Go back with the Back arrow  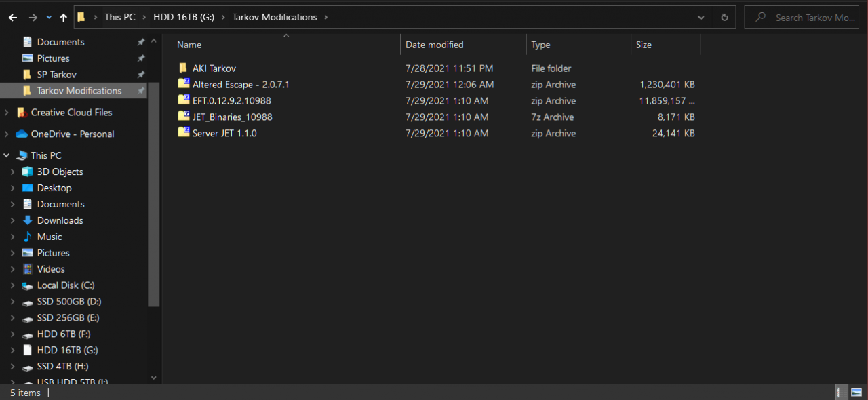coord(13,18)
